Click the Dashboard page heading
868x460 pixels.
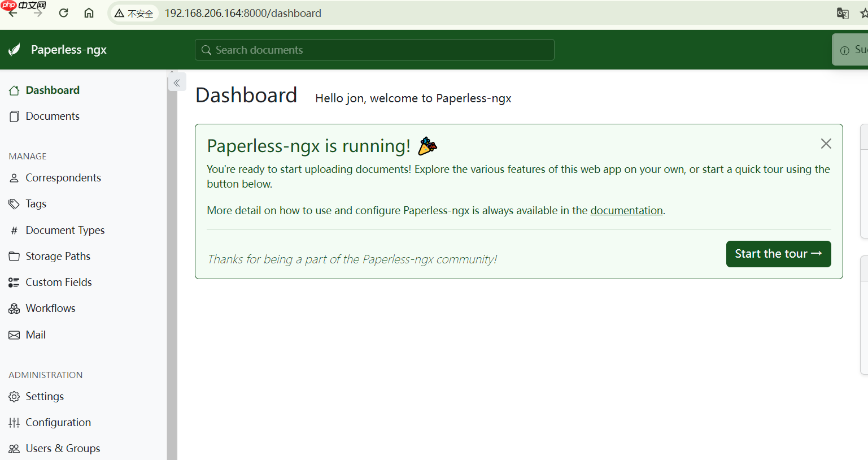(246, 96)
